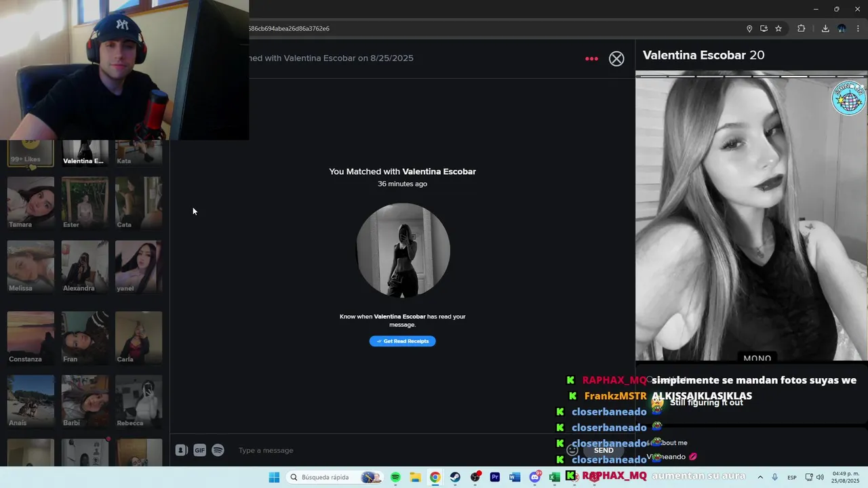
Task: Click Get Read Receipts button
Action: [x=403, y=341]
